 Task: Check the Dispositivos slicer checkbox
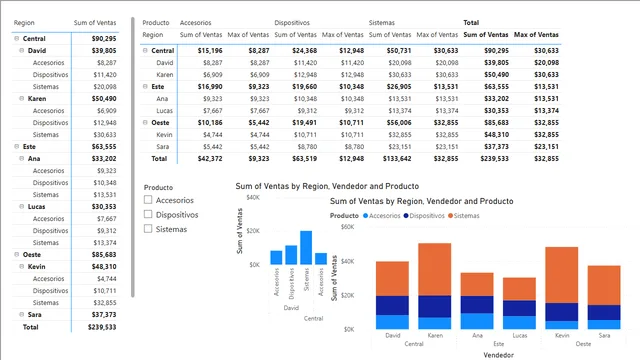click(x=148, y=214)
